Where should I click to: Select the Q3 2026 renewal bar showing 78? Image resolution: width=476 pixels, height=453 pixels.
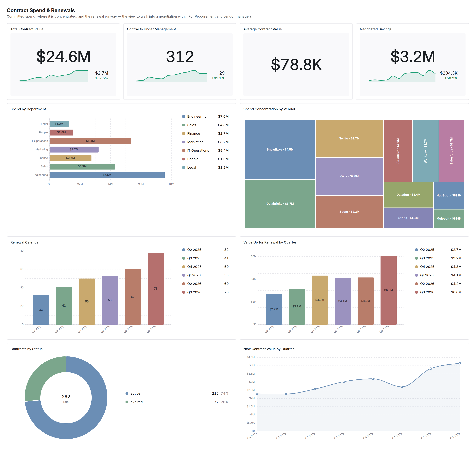point(155,289)
